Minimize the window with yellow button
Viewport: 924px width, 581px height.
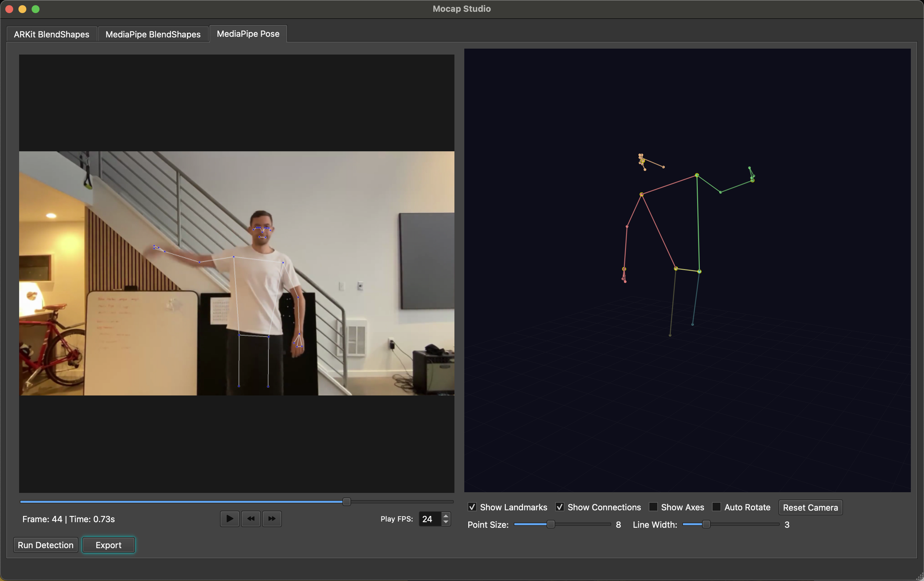coord(22,9)
